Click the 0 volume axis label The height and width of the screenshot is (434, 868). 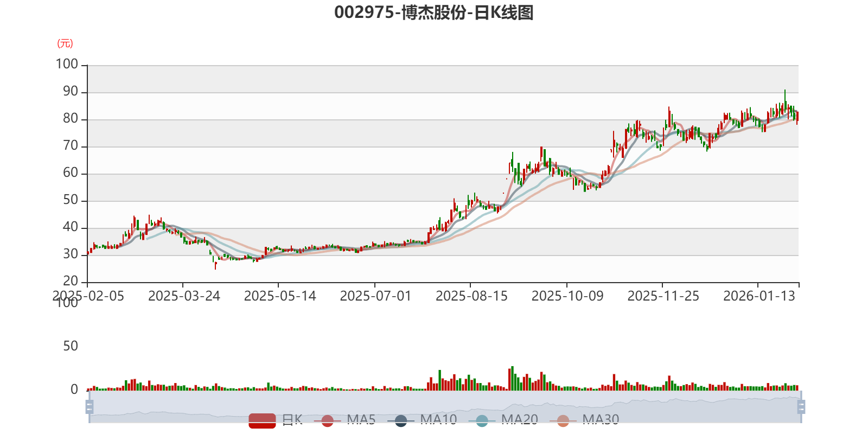click(x=74, y=389)
